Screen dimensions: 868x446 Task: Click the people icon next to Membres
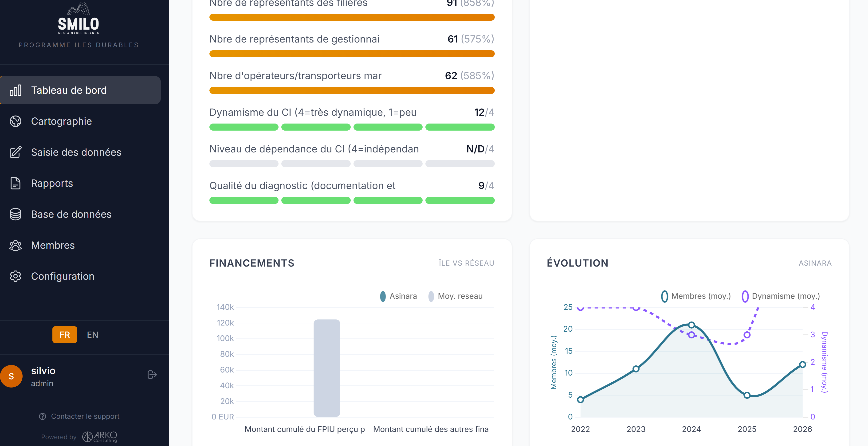click(16, 245)
